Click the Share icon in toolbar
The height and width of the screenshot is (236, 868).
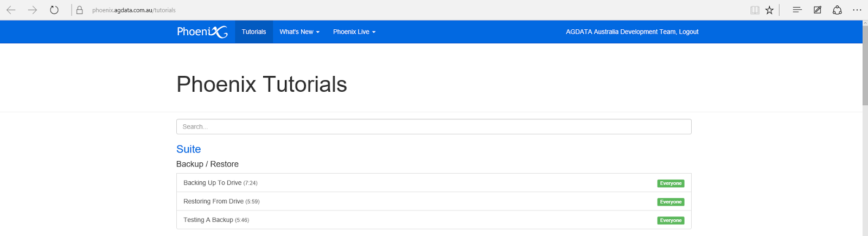[x=837, y=10]
